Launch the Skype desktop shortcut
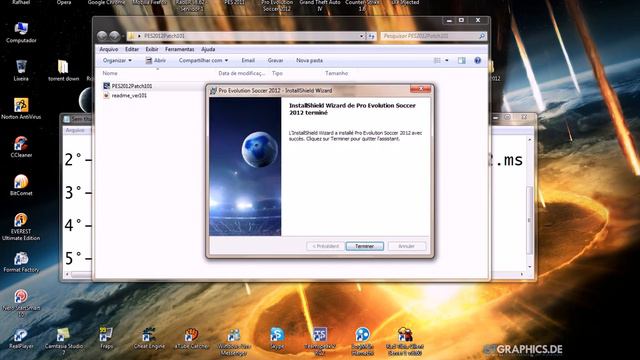This screenshot has width=640, height=360. pos(277,338)
